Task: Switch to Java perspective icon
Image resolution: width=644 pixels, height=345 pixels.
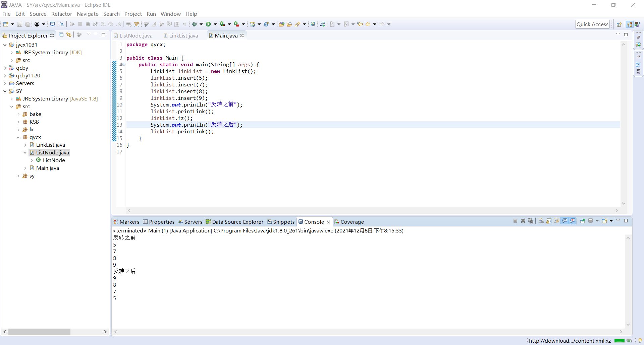Action: tap(637, 24)
